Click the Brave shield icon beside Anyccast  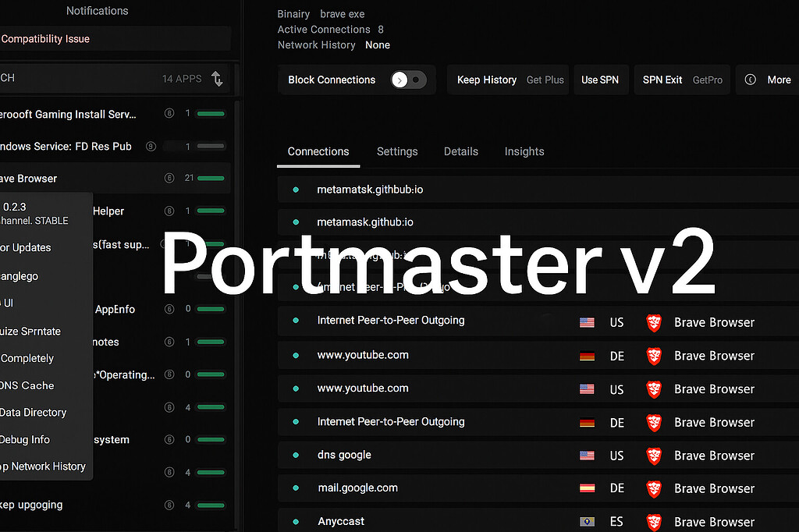[654, 521]
